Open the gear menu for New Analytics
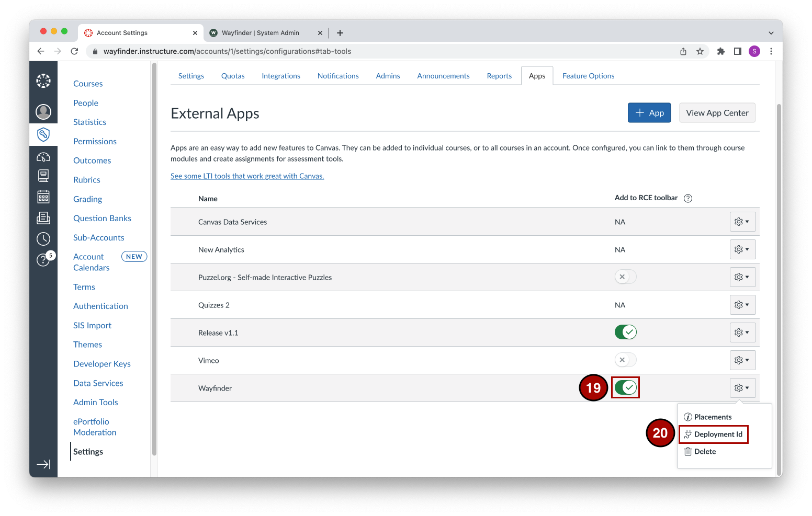Screen dimensions: 812x516 [x=742, y=249]
